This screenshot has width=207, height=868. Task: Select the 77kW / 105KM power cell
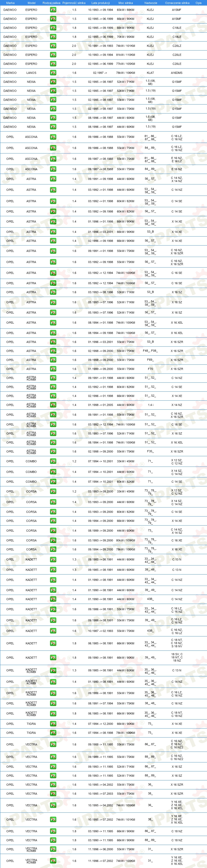[125, 64]
